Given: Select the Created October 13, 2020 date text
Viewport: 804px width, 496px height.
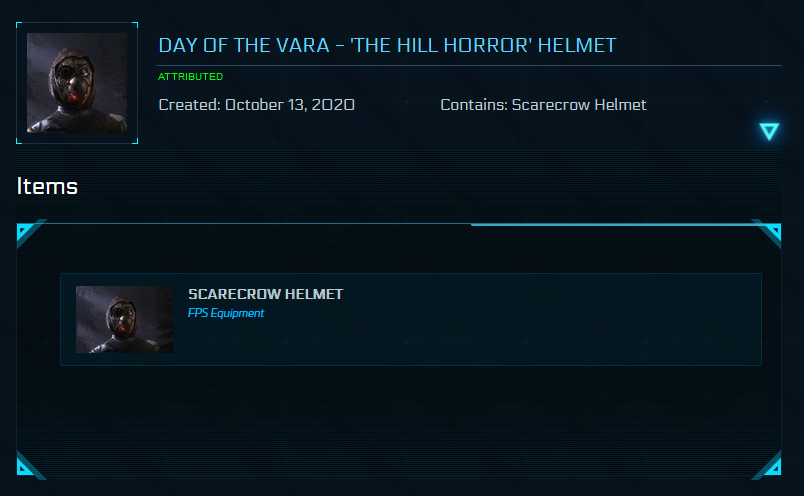Looking at the screenshot, I should [256, 104].
